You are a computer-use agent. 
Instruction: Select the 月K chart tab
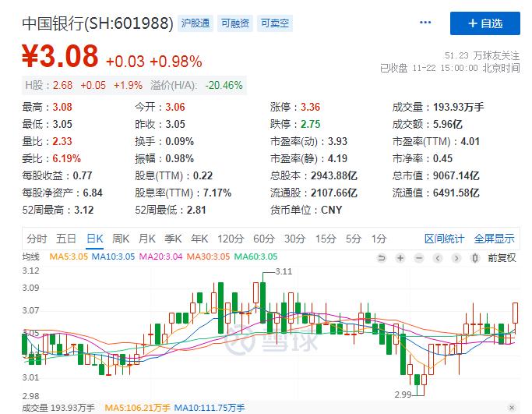click(x=147, y=239)
